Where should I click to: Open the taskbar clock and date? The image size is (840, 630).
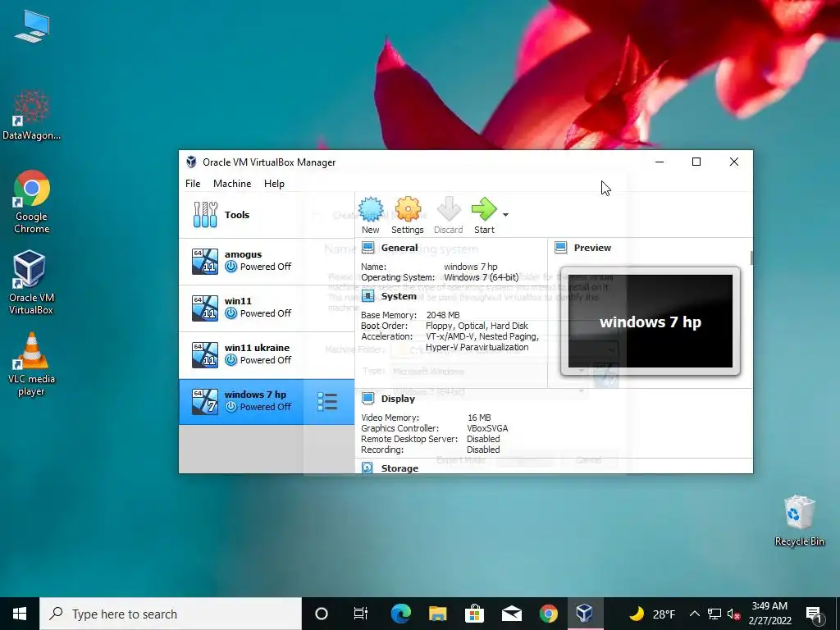pyautogui.click(x=769, y=614)
